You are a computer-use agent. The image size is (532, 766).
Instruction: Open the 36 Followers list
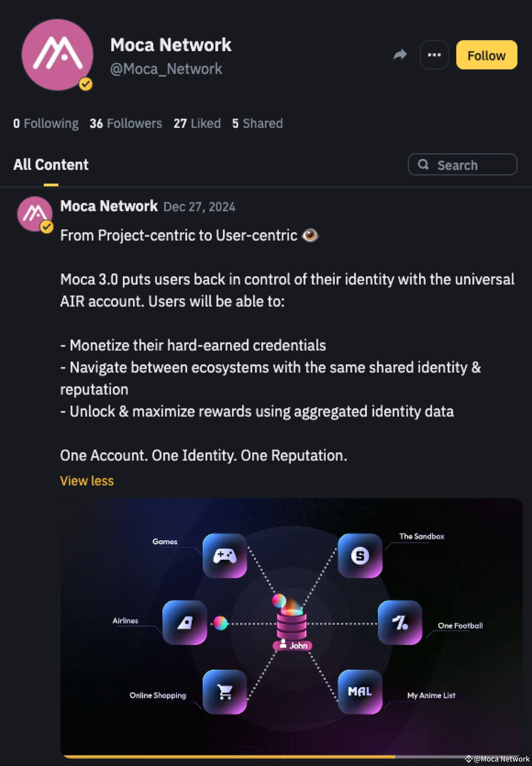pyautogui.click(x=126, y=123)
